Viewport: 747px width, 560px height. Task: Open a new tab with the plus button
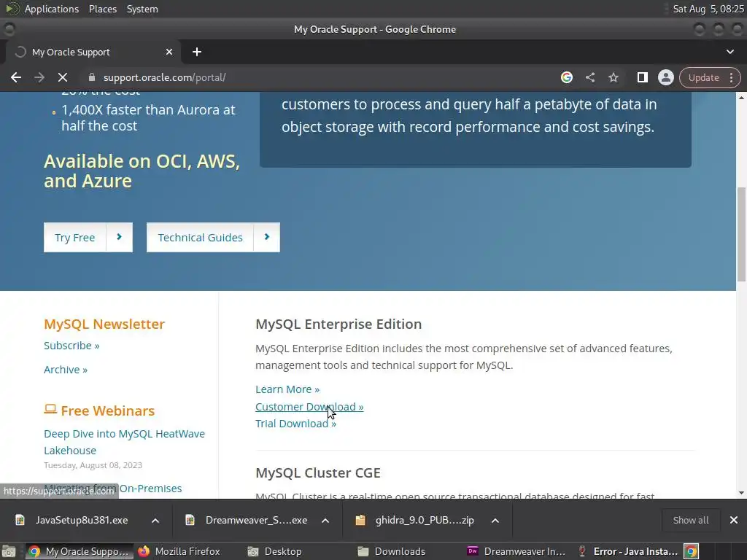[x=197, y=52]
